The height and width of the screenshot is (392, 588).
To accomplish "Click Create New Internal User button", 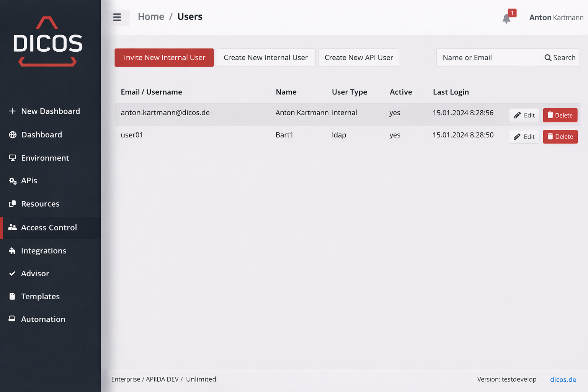I will (266, 58).
